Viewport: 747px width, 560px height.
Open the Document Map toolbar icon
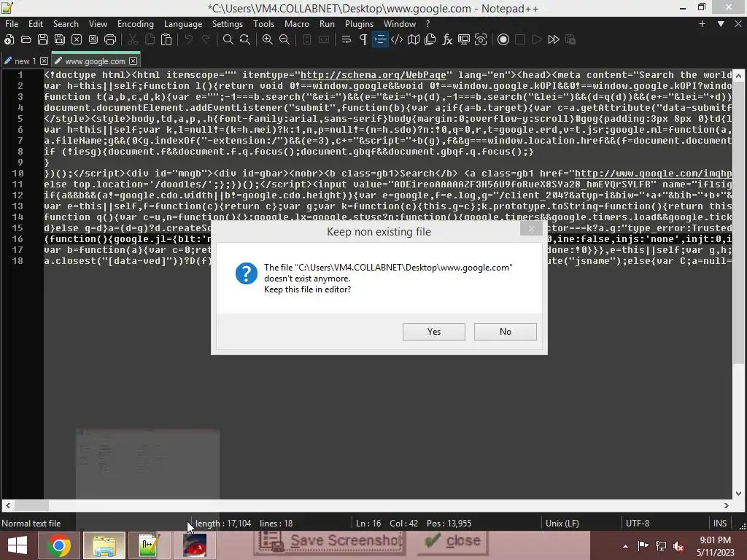pos(414,39)
